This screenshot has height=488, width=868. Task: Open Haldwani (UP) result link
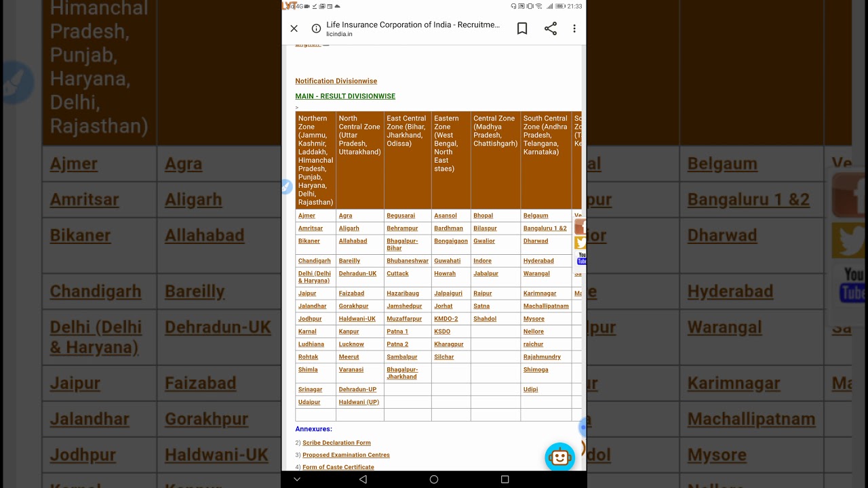359,403
